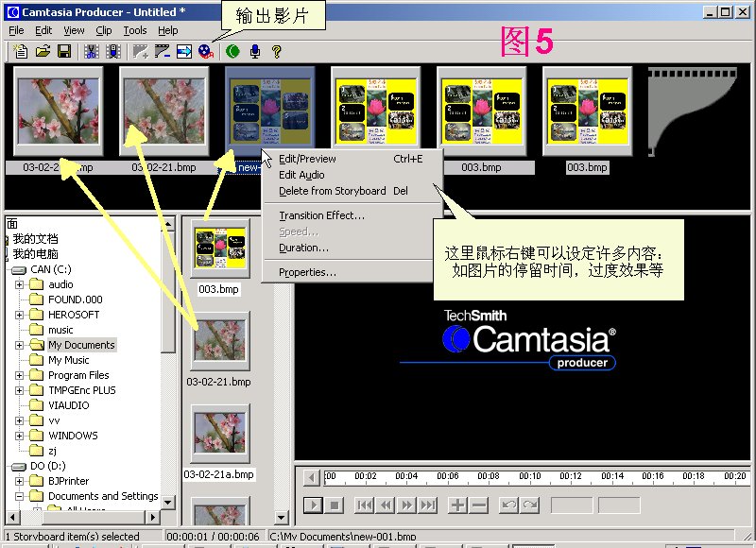756x548 pixels.
Task: Collapse the Documents and Settings folder
Action: (x=20, y=496)
